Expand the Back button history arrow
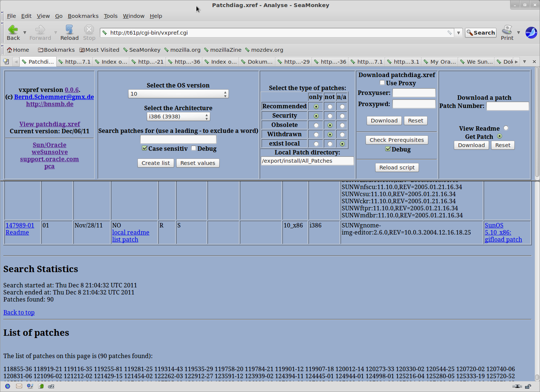 (x=25, y=33)
